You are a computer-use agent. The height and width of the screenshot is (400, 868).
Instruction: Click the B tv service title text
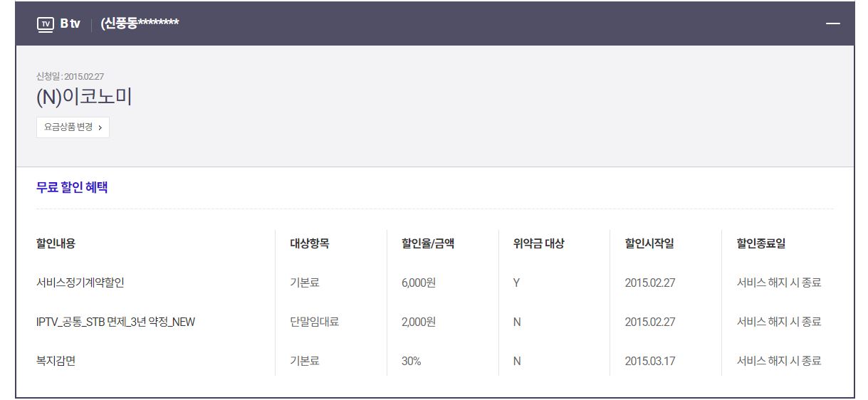[70, 24]
